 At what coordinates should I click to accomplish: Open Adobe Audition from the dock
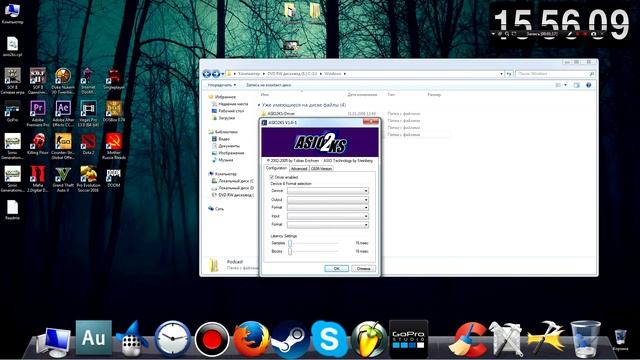(93, 338)
